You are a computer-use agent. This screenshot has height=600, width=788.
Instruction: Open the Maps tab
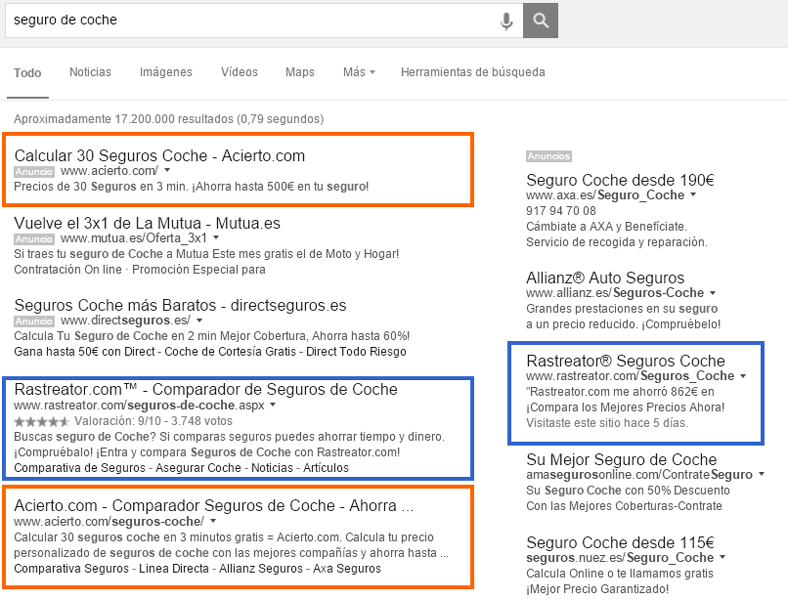click(x=300, y=72)
